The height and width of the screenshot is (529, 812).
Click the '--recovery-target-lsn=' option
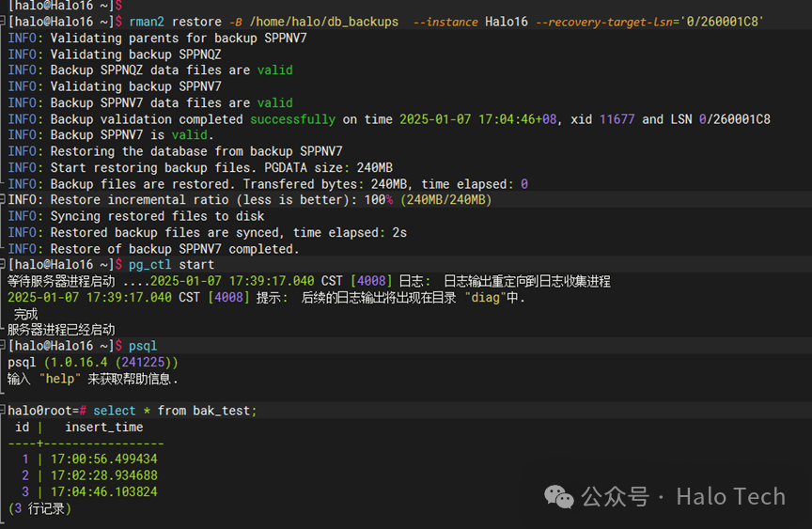[x=607, y=22]
